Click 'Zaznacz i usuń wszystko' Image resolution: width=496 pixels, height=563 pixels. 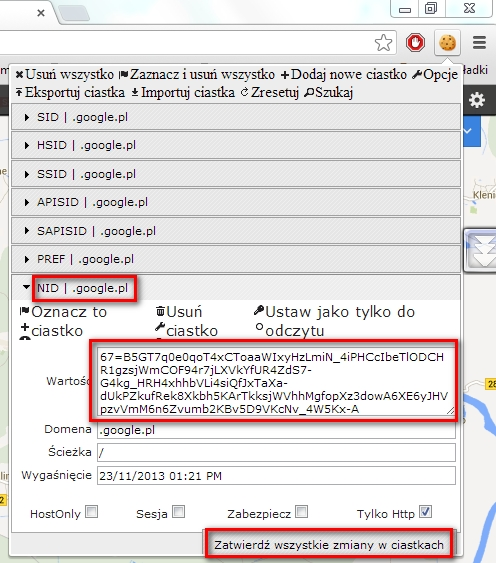click(197, 75)
